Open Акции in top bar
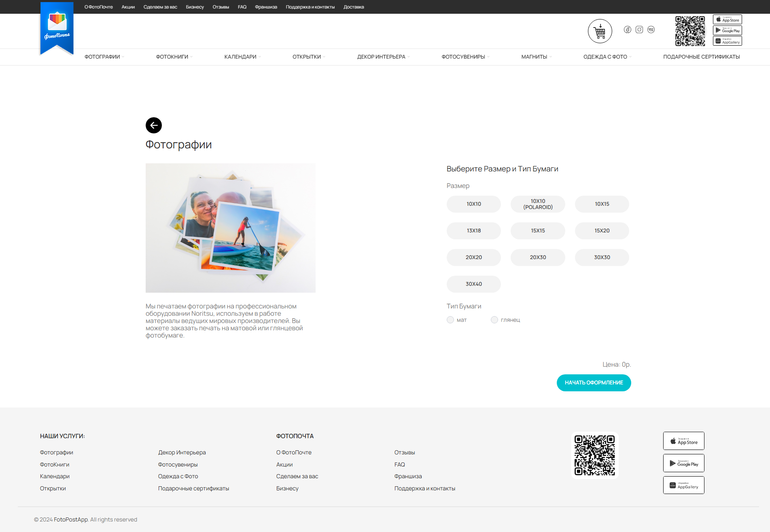770x532 pixels. click(128, 7)
